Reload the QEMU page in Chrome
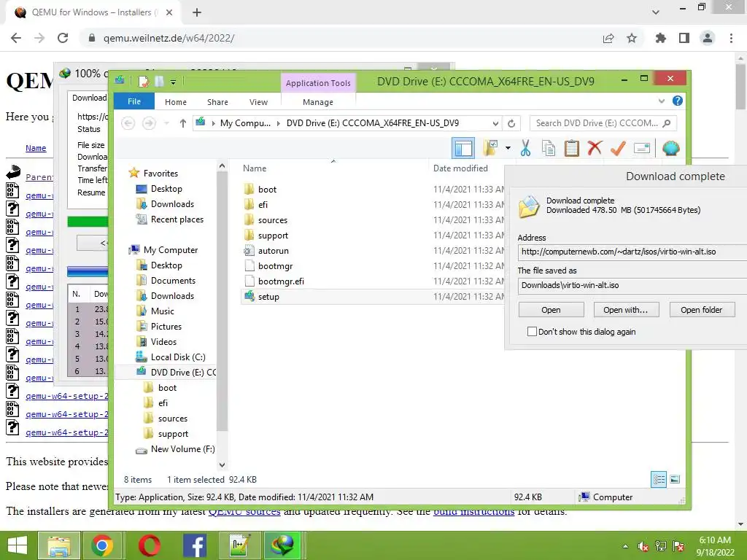Screen dimensions: 747x560 click(63, 38)
